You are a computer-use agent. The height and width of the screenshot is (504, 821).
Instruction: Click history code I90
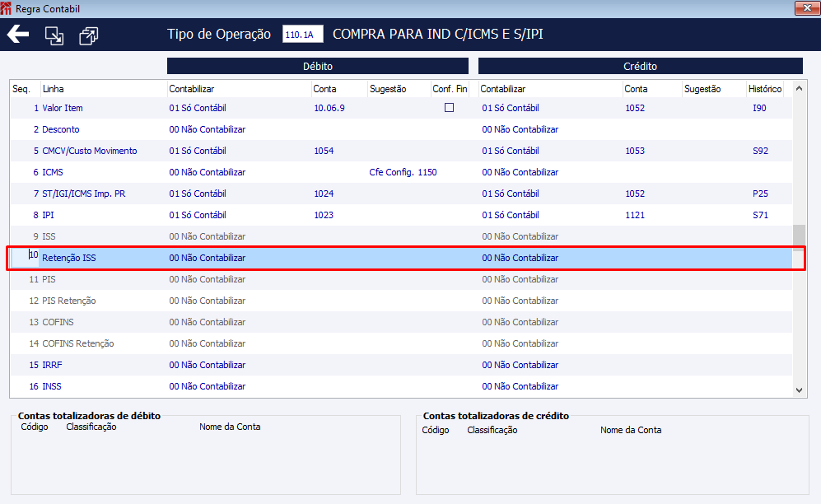759,108
